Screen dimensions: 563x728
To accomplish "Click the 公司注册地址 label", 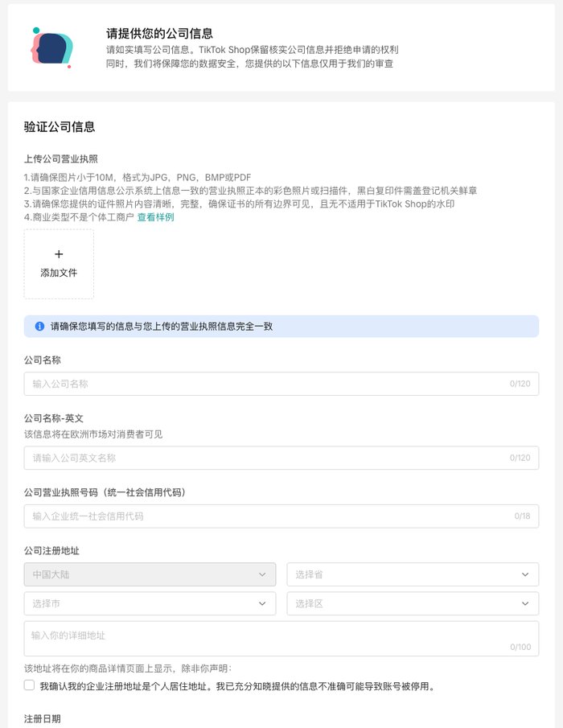I will click(51, 551).
